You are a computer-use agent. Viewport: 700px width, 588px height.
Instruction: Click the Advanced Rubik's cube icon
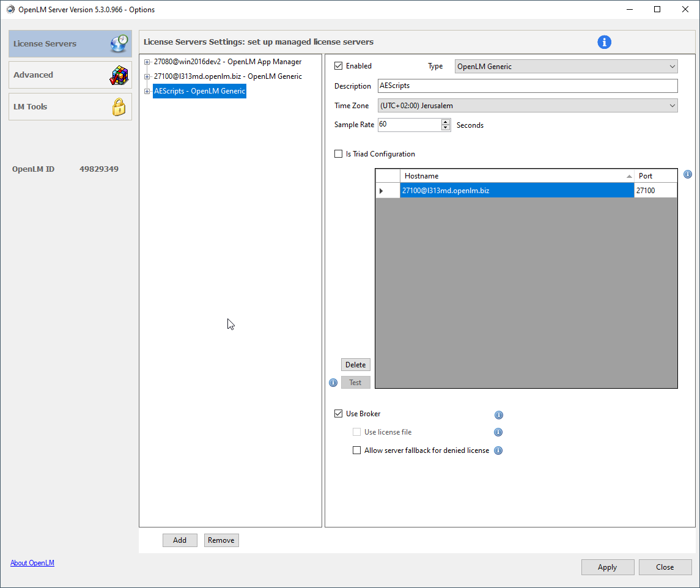[119, 75]
